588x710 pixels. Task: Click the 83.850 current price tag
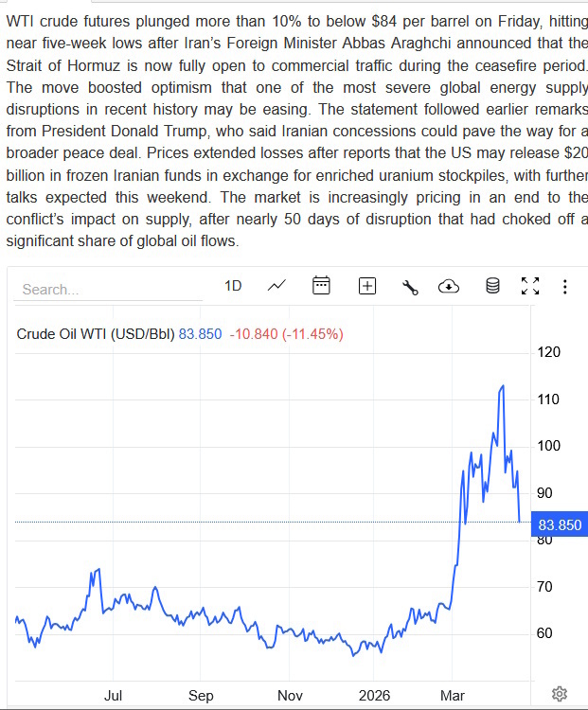tap(559, 525)
